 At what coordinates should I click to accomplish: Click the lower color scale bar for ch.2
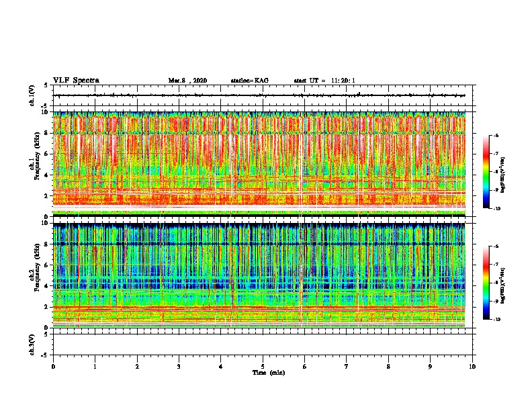point(486,283)
